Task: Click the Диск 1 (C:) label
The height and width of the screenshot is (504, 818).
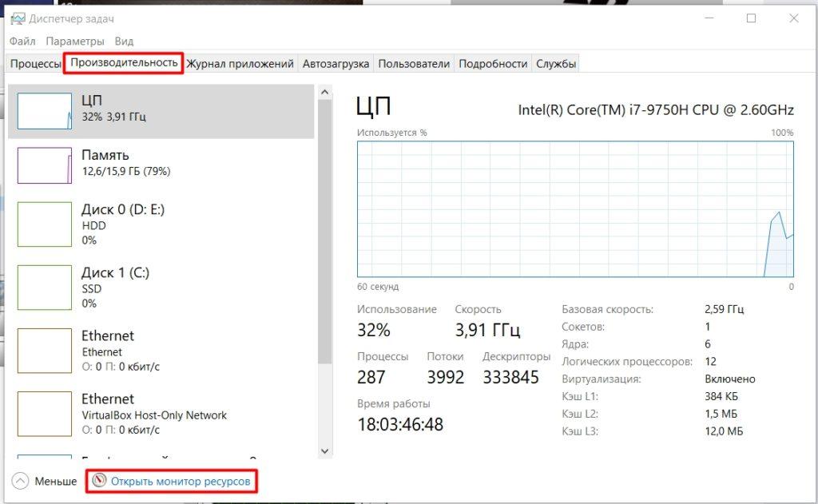Action: pos(115,273)
